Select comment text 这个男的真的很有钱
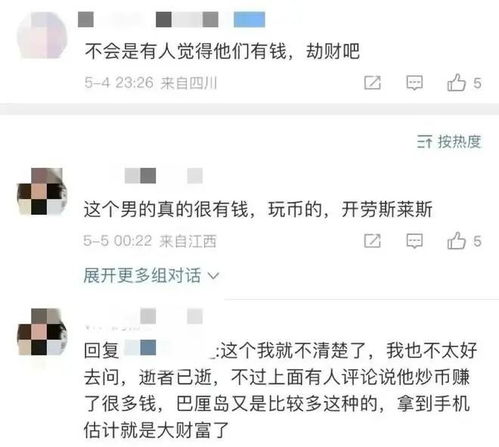 pos(166,210)
